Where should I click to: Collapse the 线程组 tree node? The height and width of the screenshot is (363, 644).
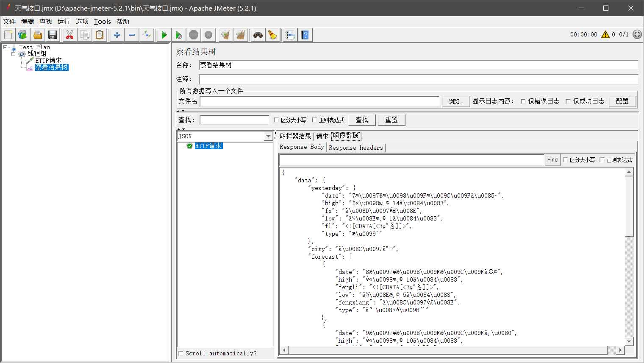[x=13, y=54]
